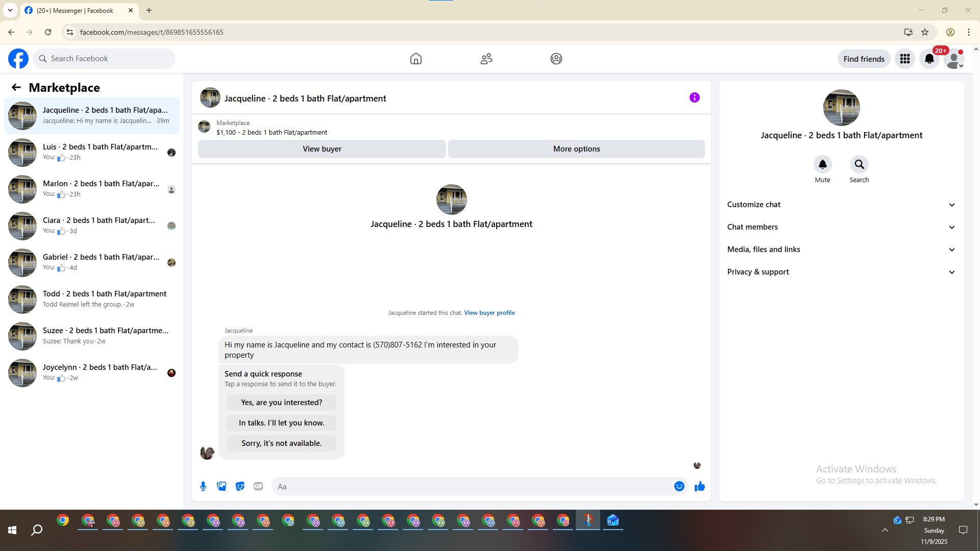Click the Find friends button

pos(864,59)
